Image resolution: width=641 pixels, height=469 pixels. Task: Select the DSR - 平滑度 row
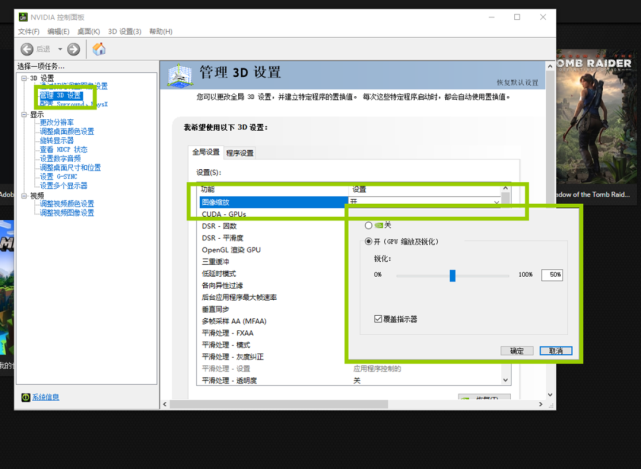274,238
